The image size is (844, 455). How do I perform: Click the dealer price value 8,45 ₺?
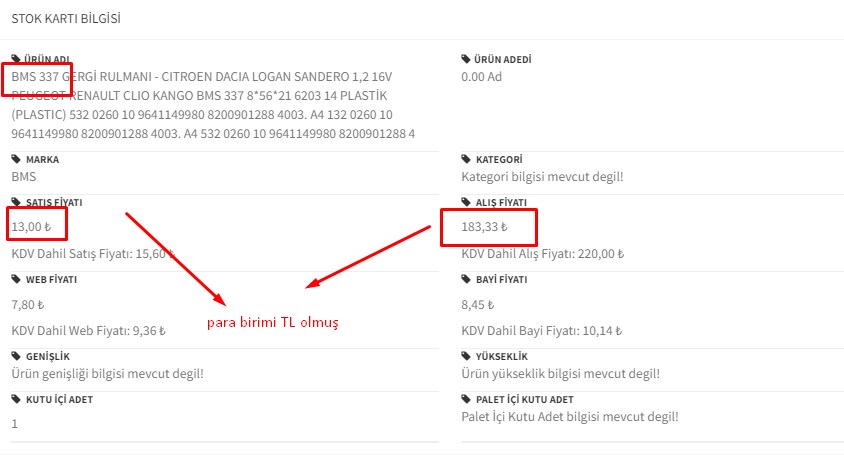[x=478, y=304]
